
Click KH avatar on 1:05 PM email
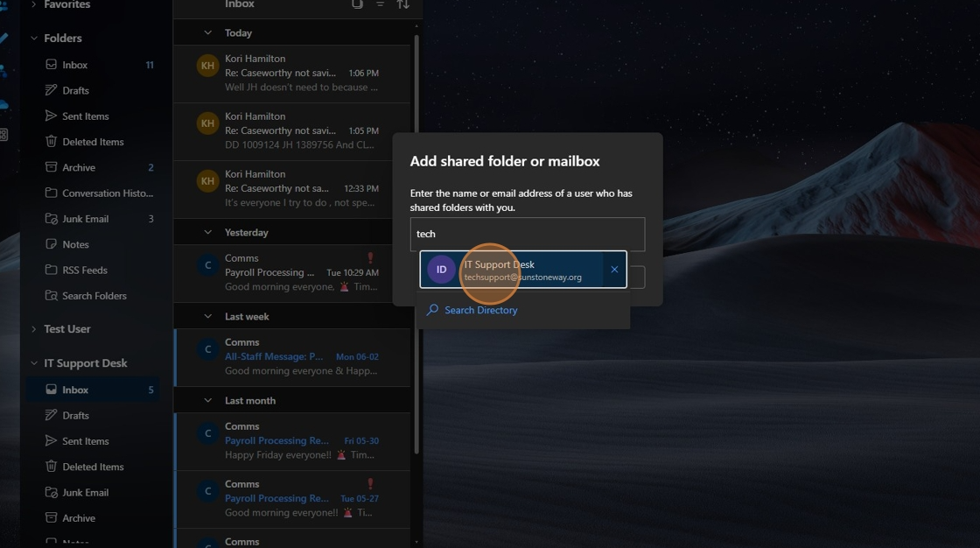point(207,123)
